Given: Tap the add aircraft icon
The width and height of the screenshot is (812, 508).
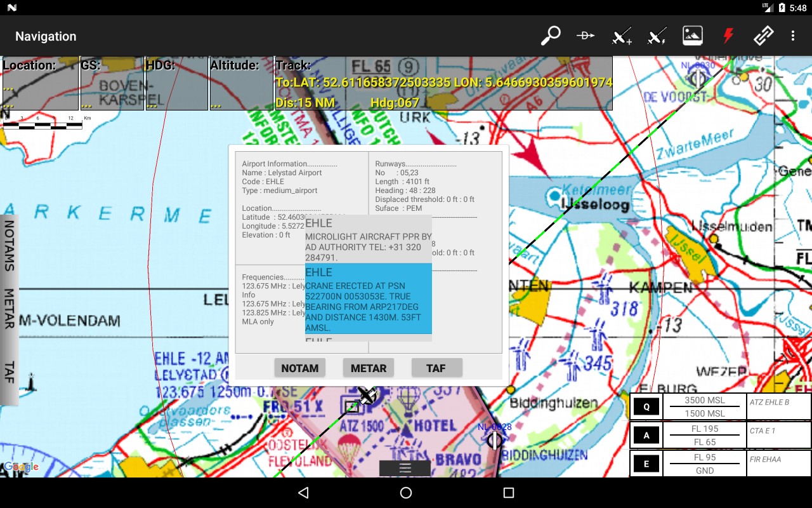Looking at the screenshot, I should point(620,36).
